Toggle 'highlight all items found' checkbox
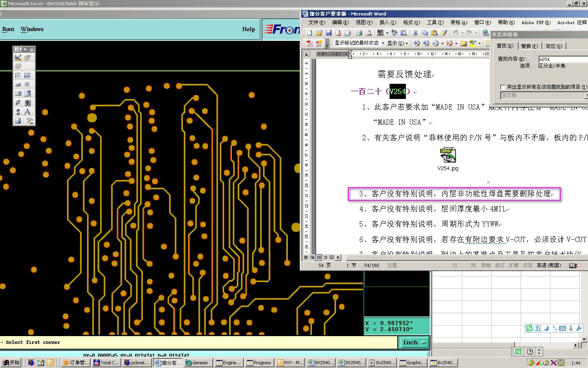 pyautogui.click(x=503, y=87)
